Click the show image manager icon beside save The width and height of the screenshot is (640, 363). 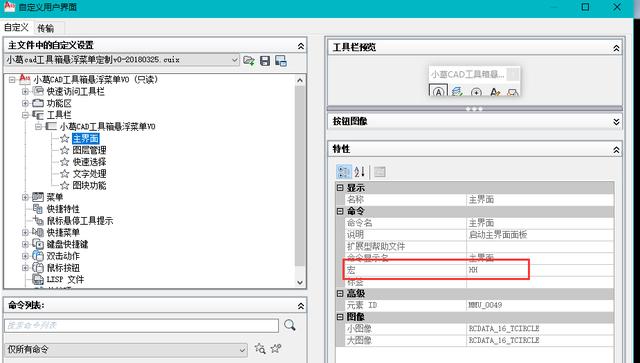pos(281,61)
